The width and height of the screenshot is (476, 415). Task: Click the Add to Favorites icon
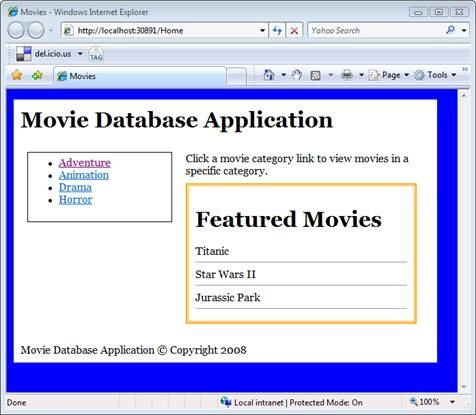pos(37,75)
